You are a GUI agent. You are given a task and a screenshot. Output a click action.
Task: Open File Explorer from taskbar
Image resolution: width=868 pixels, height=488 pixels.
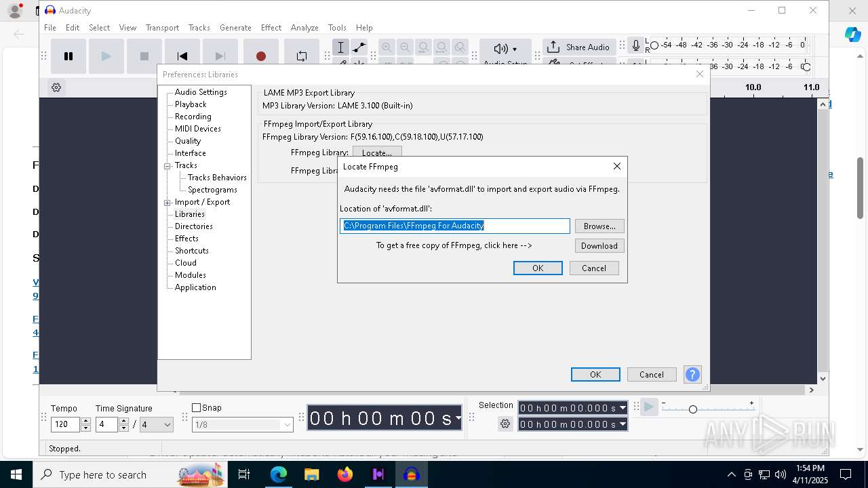[x=312, y=474]
